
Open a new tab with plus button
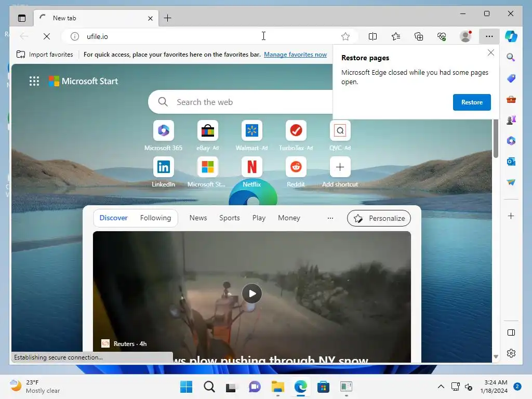[168, 18]
